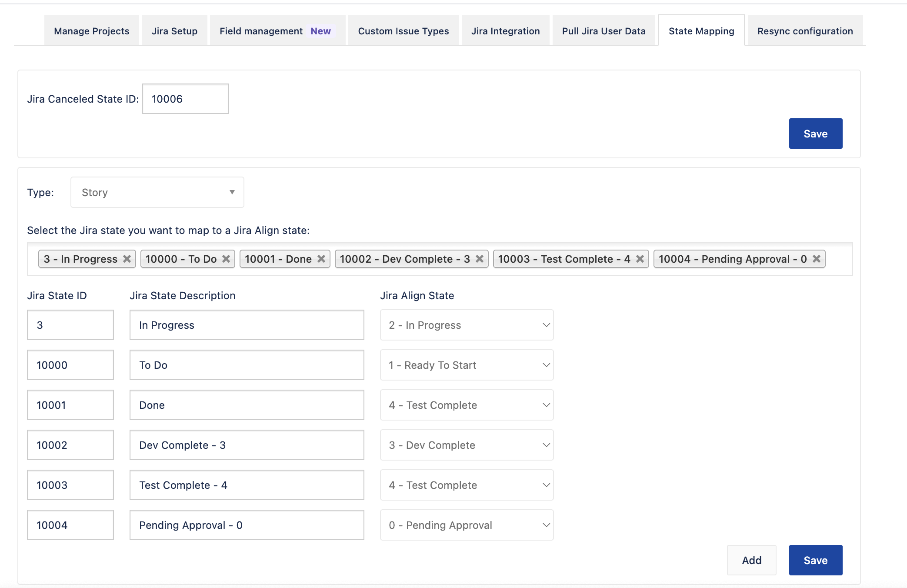Click the Jira State Description field containing Done
Viewport: 907px width, 588px height.
(x=246, y=405)
